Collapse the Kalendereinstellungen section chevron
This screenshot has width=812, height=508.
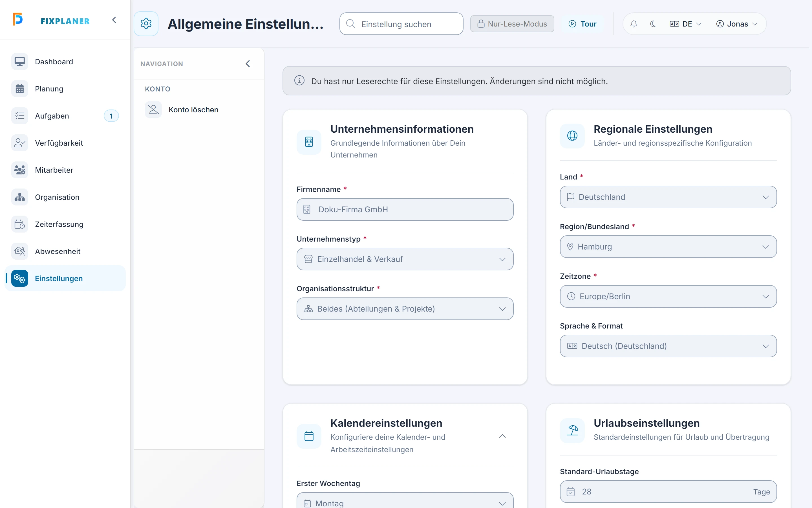(502, 436)
